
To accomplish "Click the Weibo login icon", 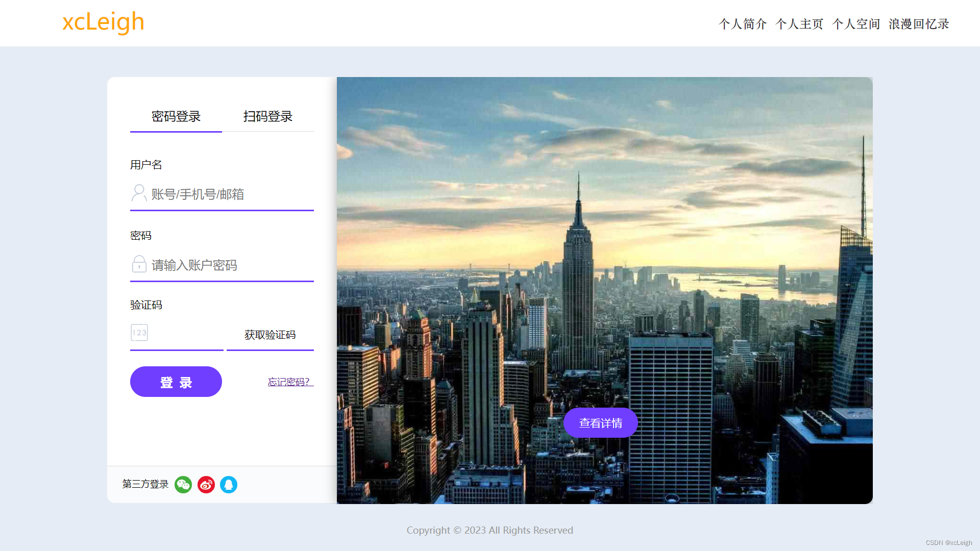I will [206, 484].
